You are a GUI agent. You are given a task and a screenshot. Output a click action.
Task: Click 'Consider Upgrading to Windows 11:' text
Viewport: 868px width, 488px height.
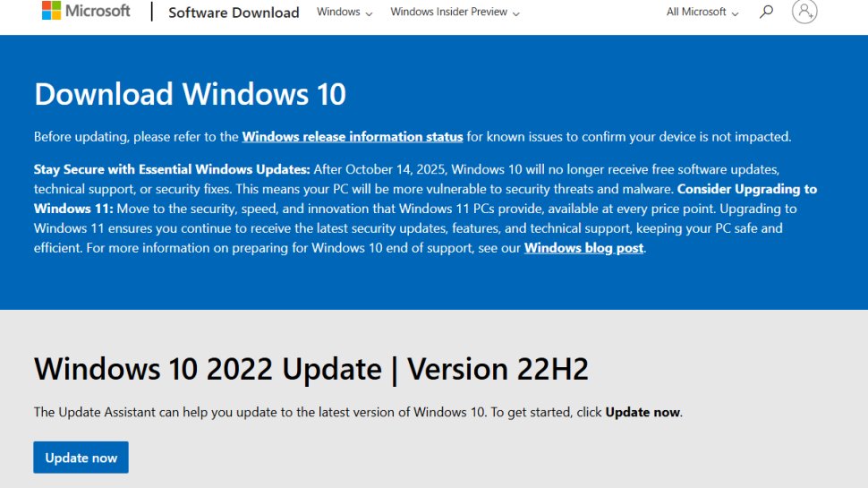(425, 199)
